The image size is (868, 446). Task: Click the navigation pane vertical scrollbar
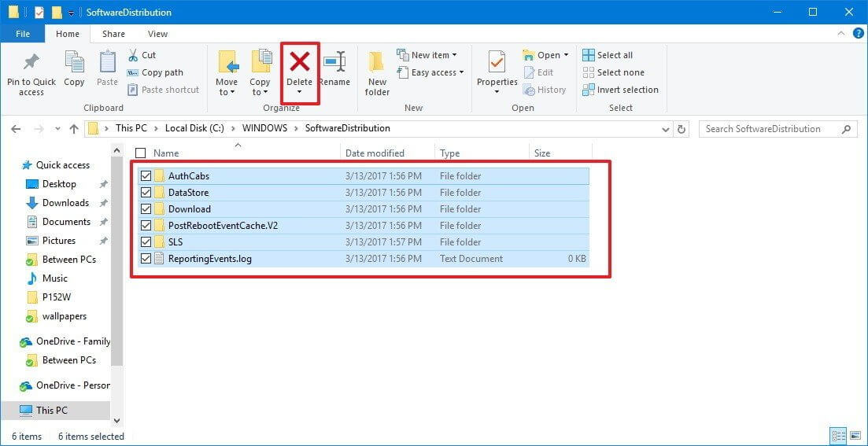117,260
